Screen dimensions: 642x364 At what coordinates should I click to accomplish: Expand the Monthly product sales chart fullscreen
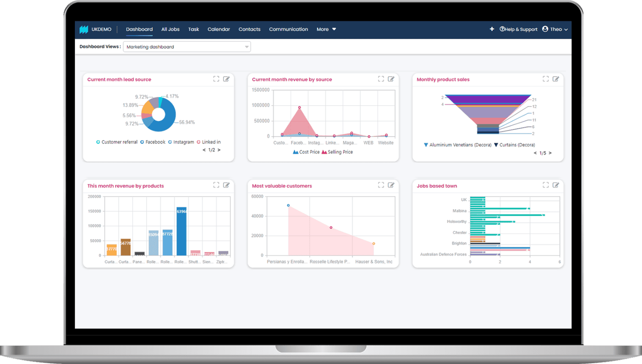[x=545, y=78]
